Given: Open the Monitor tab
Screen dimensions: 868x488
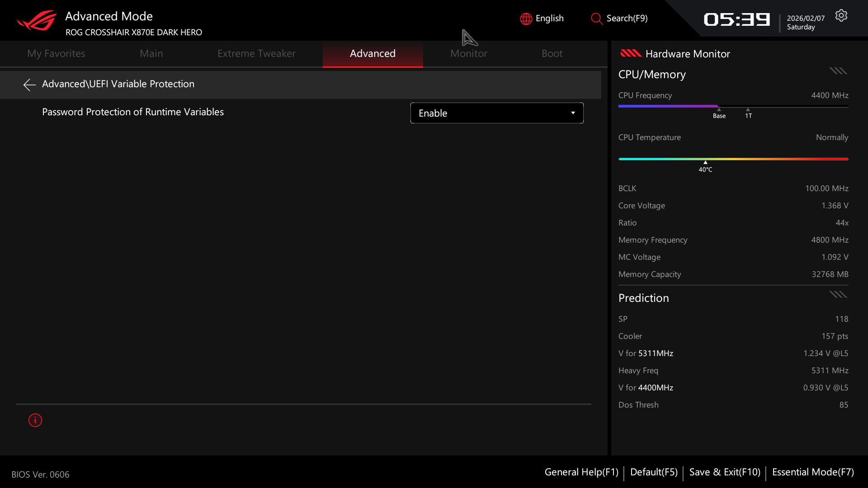Looking at the screenshot, I should [x=468, y=53].
